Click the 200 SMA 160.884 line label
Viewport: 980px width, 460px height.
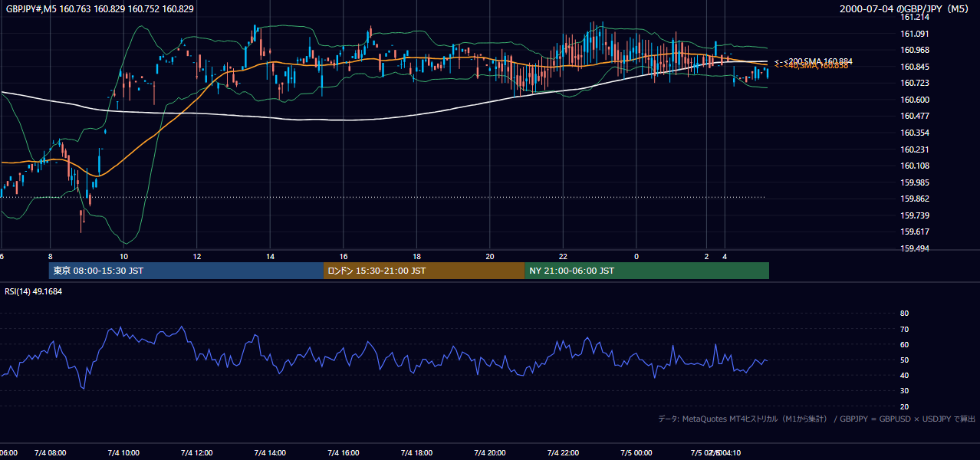pyautogui.click(x=814, y=61)
